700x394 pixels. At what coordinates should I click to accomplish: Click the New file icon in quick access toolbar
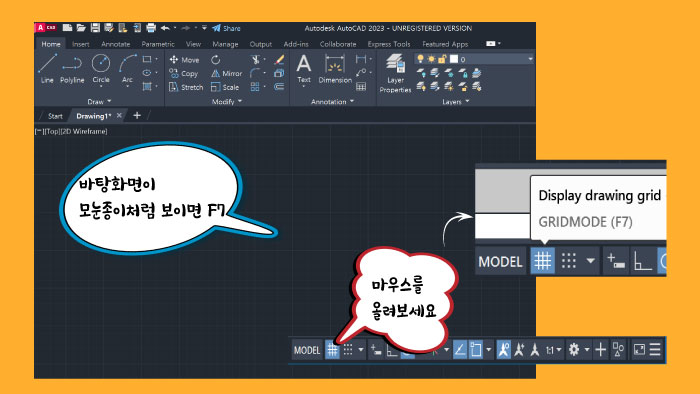click(x=67, y=28)
